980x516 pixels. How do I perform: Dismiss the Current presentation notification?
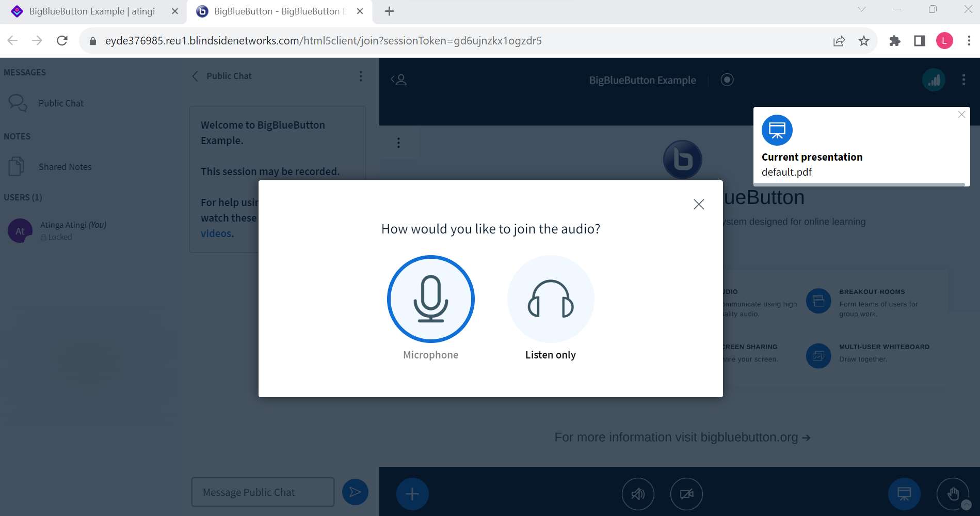(961, 115)
